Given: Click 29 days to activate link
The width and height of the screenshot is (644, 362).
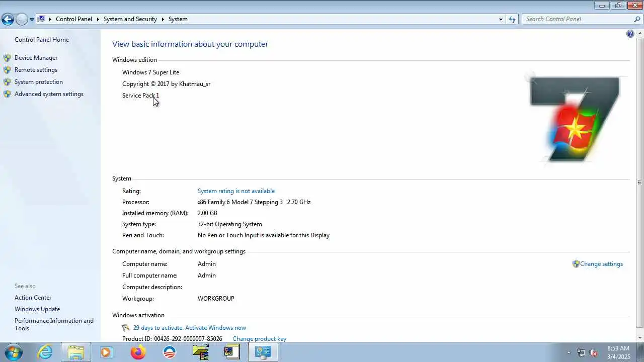Looking at the screenshot, I should (x=190, y=328).
